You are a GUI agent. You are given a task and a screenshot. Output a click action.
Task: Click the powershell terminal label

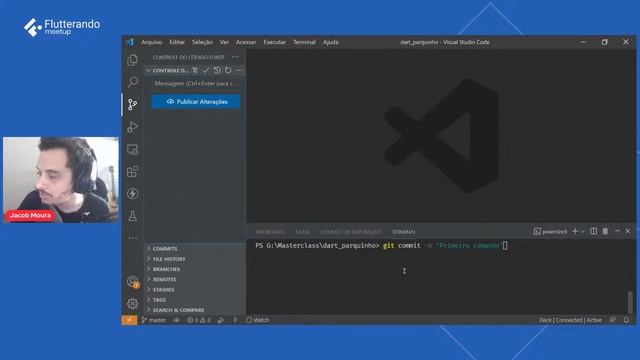coord(550,231)
